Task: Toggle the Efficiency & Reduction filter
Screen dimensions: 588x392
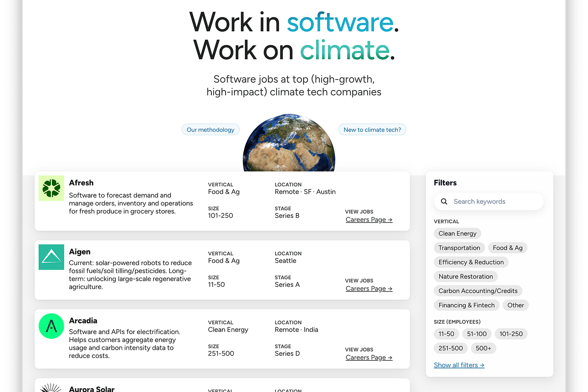Action: click(471, 262)
